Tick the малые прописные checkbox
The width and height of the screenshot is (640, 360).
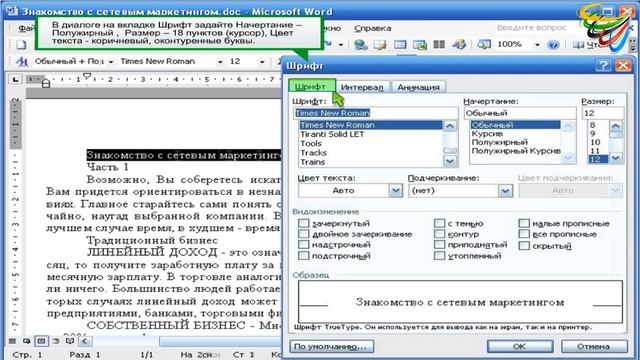pos(524,223)
